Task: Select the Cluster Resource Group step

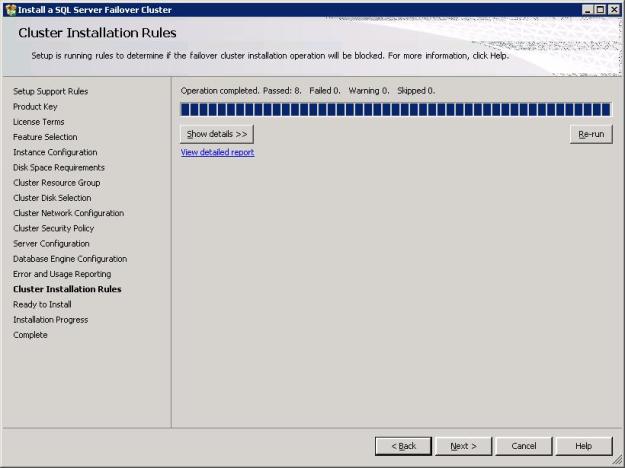Action: point(56,183)
